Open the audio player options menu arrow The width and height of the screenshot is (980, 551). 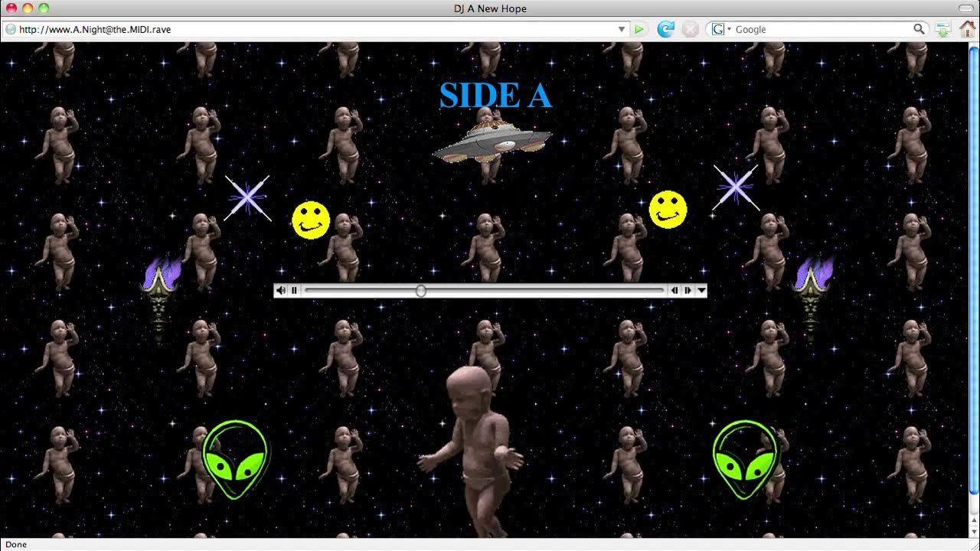tap(701, 291)
